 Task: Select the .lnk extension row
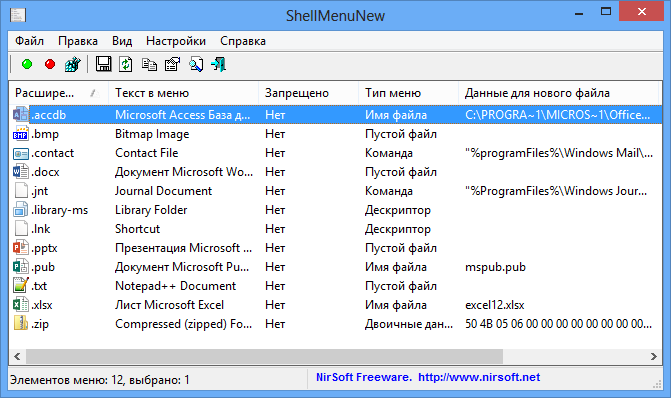click(x=336, y=229)
